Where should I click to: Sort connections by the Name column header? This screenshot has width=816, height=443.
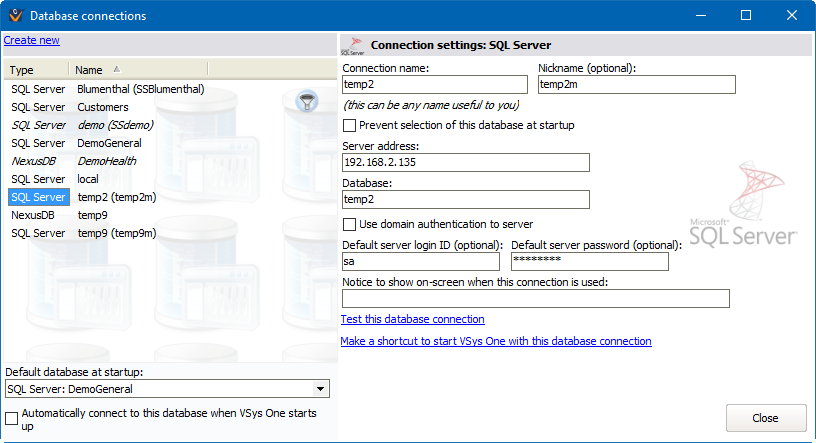click(x=138, y=70)
